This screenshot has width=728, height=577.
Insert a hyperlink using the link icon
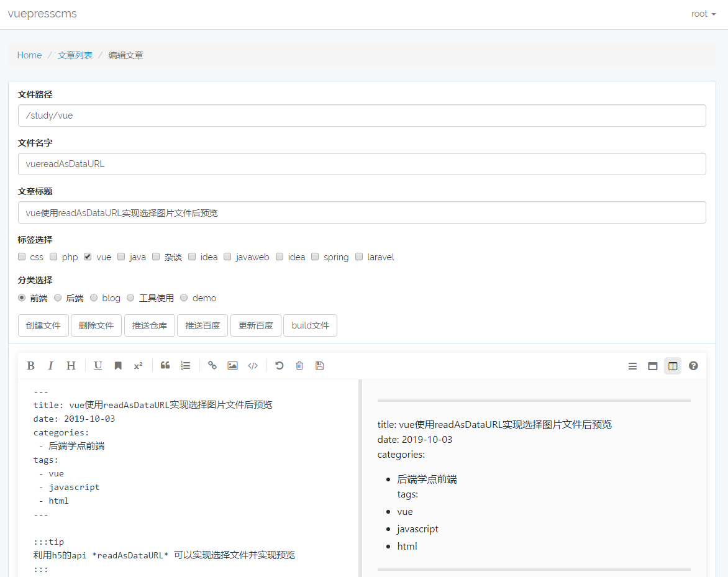tap(212, 366)
